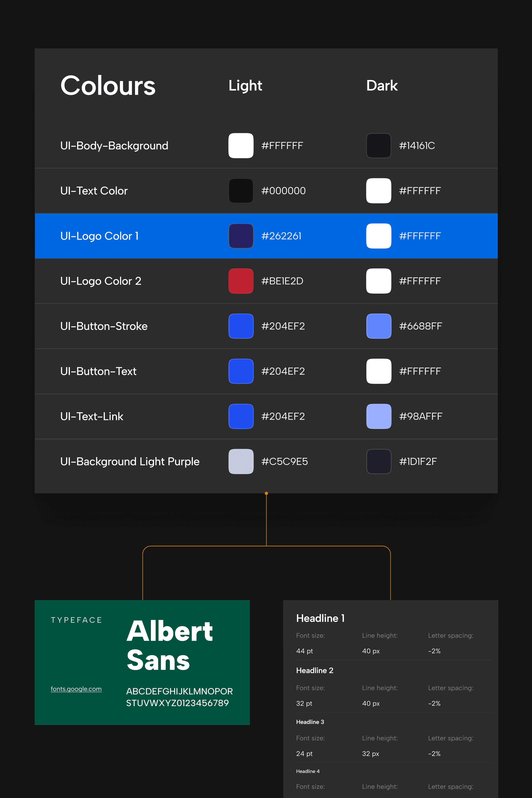This screenshot has width=532, height=798.
Task: Select the #000000 light text color swatch
Action: tap(241, 191)
